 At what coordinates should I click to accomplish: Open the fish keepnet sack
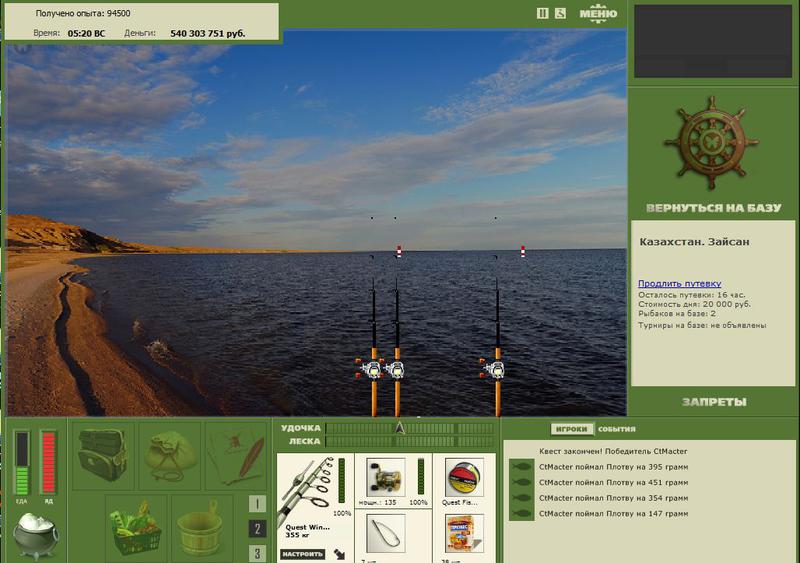coord(169,455)
